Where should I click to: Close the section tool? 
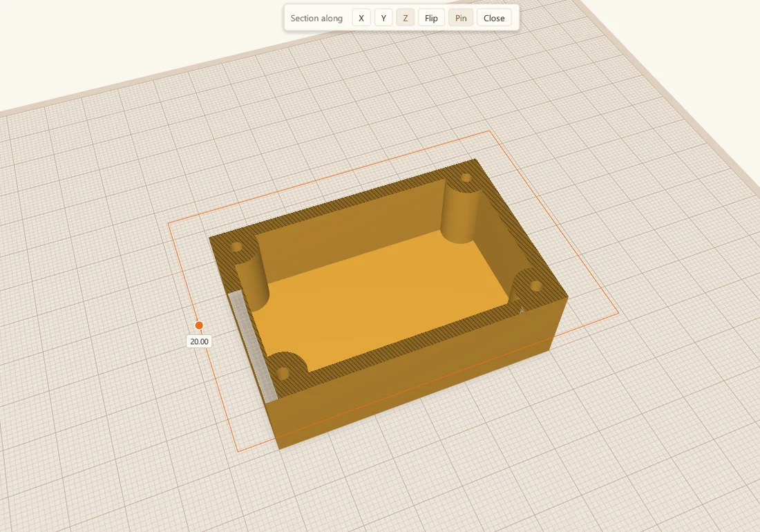tap(494, 18)
